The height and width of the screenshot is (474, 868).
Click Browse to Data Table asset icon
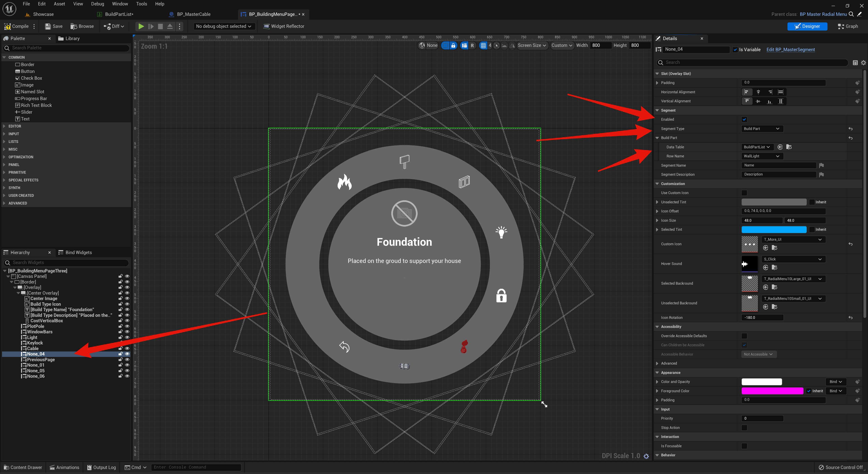coord(789,147)
